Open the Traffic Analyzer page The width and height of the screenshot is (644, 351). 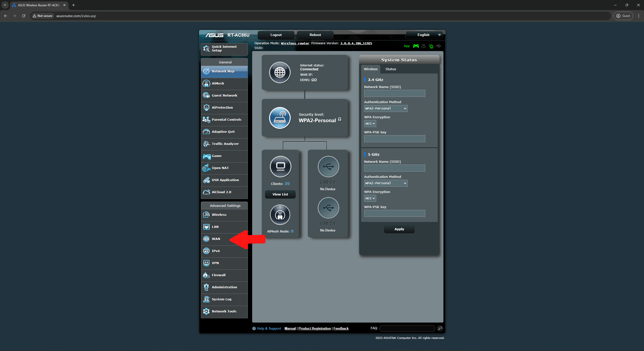(224, 144)
